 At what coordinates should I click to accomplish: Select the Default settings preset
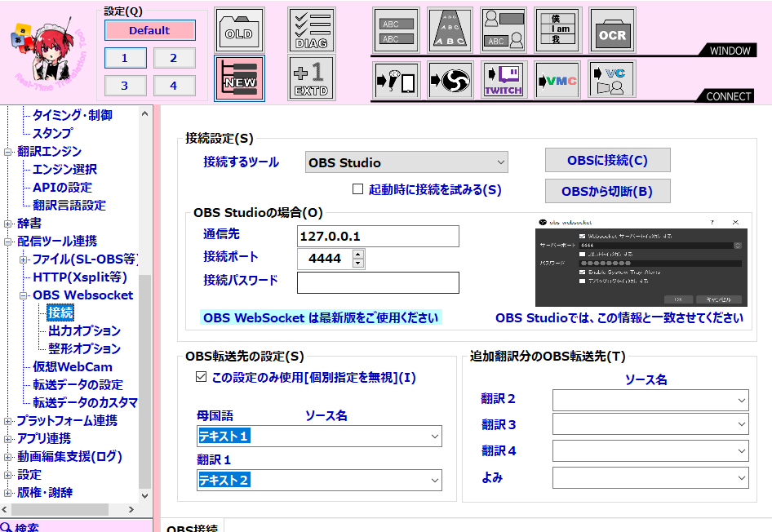click(149, 30)
